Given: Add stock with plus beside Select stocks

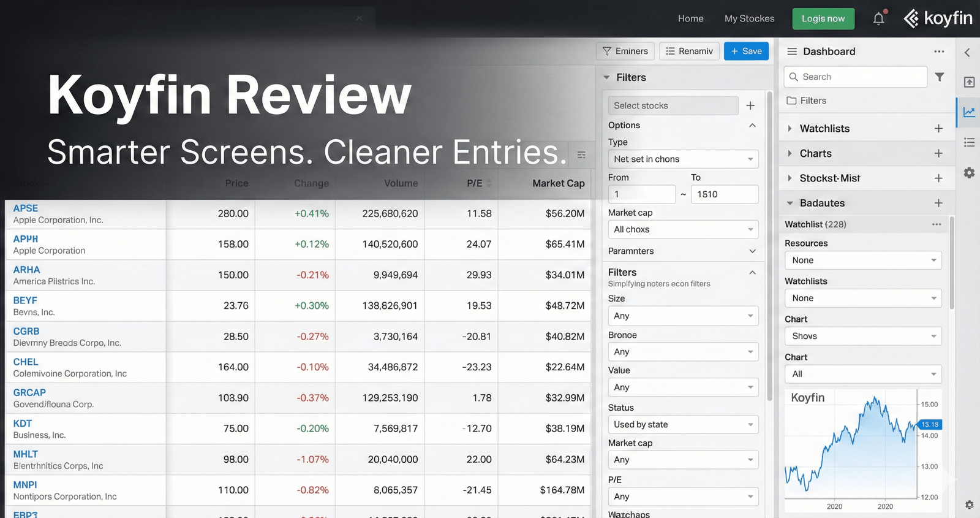Looking at the screenshot, I should pyautogui.click(x=750, y=105).
